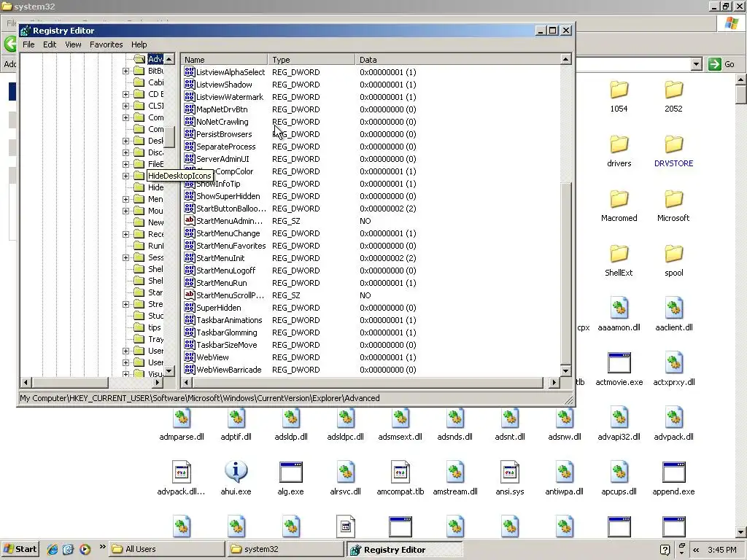Expand the Rece registry key

click(125, 234)
